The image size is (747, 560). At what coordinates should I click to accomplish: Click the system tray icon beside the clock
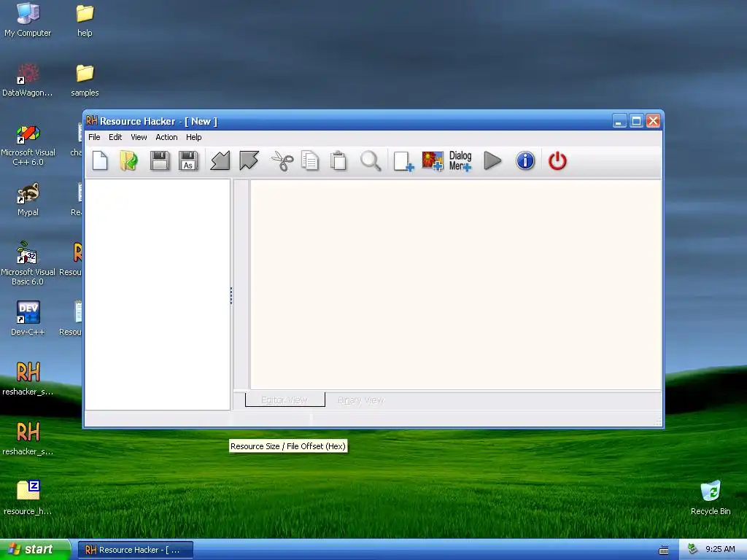tap(692, 550)
